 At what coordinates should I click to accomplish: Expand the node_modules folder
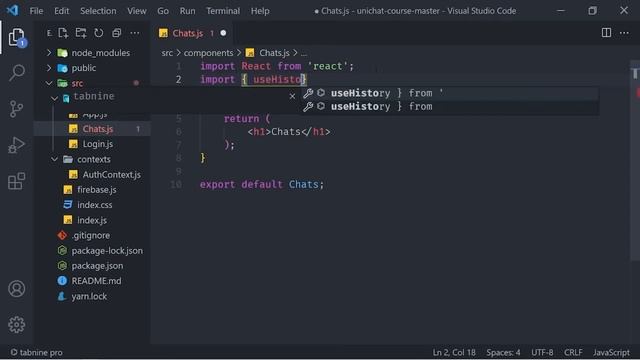coord(49,53)
